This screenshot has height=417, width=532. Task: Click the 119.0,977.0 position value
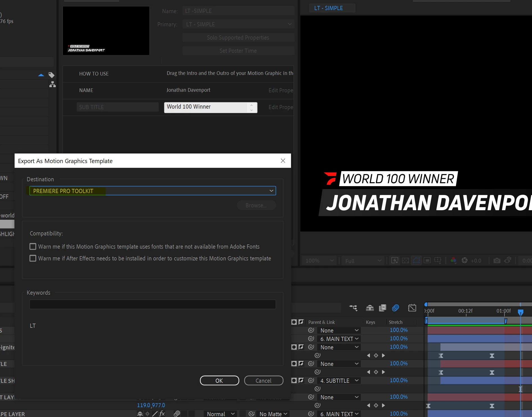[x=151, y=405]
